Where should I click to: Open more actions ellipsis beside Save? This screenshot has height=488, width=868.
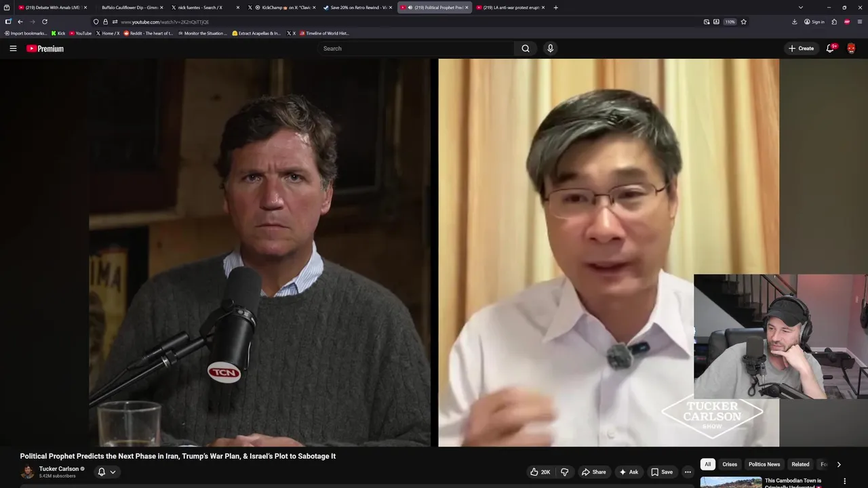point(688,472)
